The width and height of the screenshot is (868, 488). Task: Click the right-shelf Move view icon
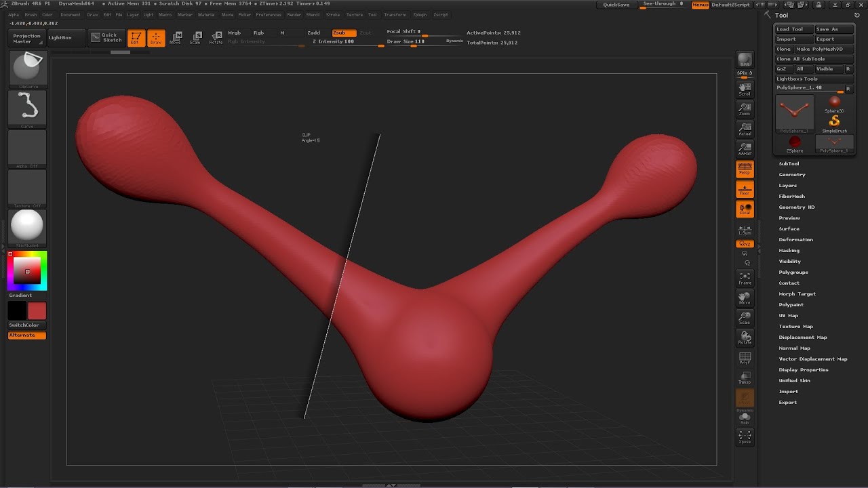(745, 298)
